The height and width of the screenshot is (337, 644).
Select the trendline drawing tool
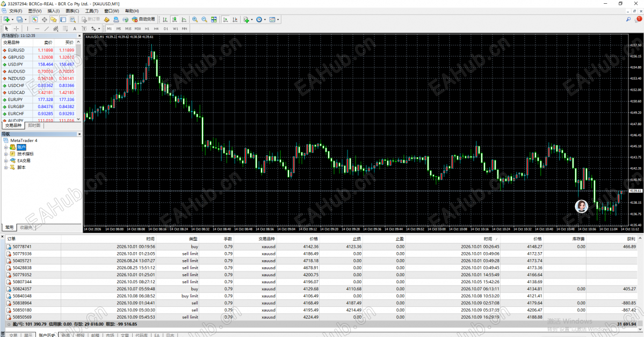click(x=46, y=28)
